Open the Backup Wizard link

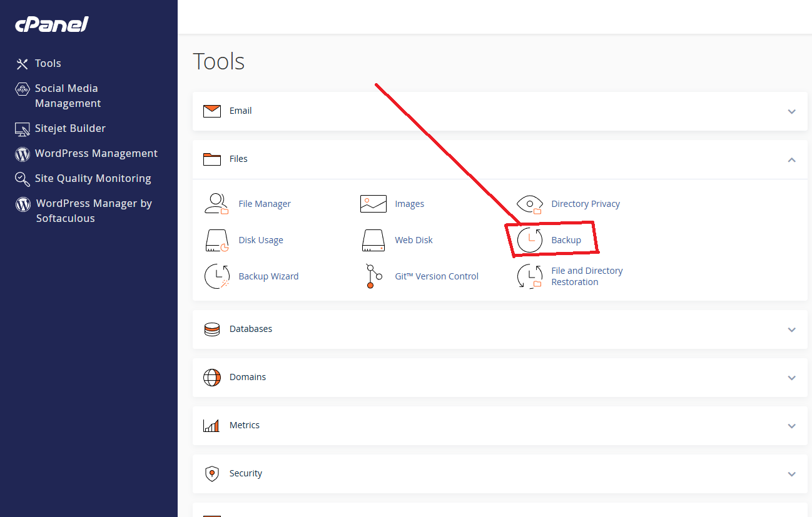(268, 276)
